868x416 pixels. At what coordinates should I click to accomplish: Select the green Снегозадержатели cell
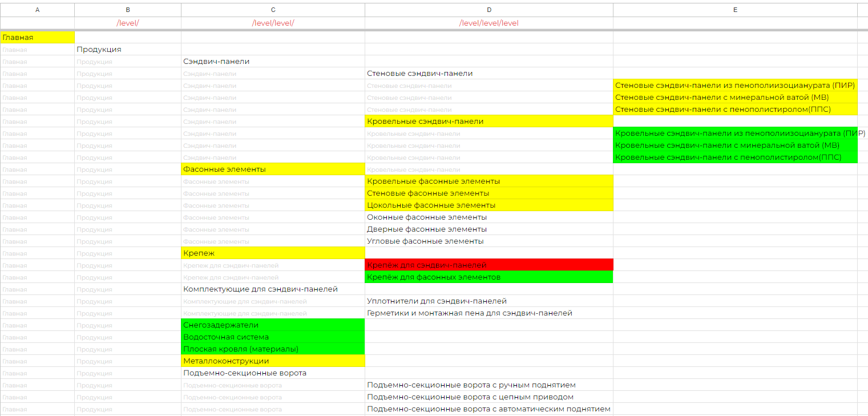[273, 325]
